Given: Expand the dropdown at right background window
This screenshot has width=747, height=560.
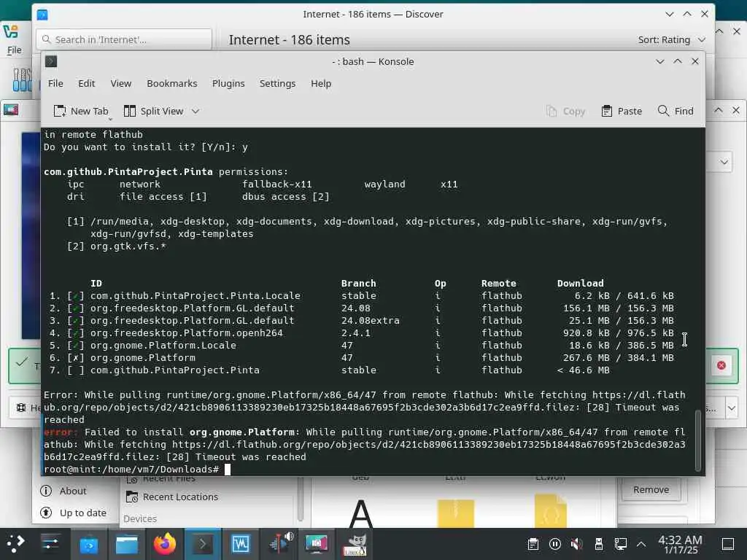Looking at the screenshot, I should point(724,162).
